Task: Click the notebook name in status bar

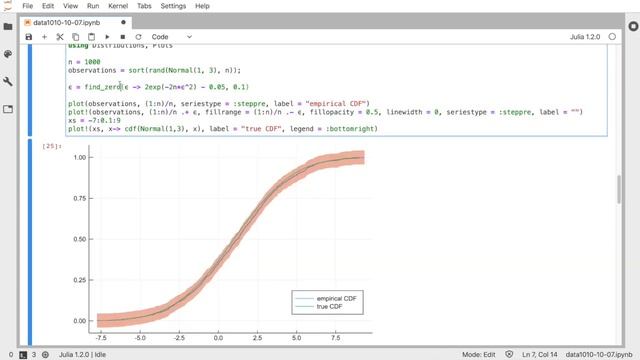Action: (598, 355)
